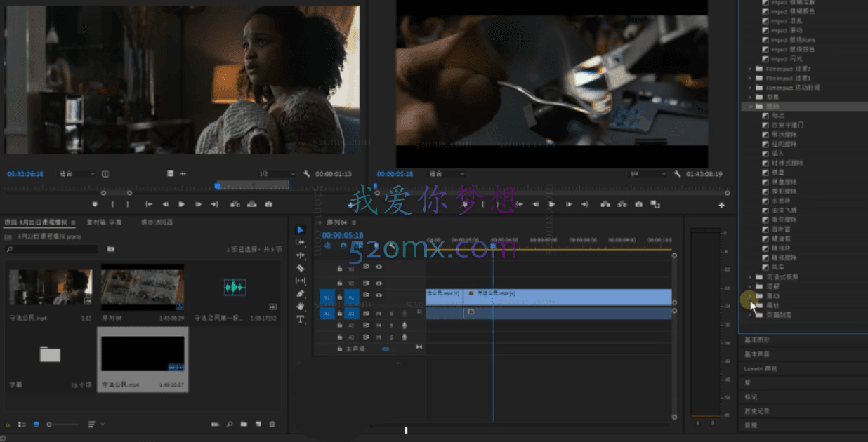The height and width of the screenshot is (442, 868).
Task: Click the Find magnifier in Project panel footer
Action: tap(230, 424)
